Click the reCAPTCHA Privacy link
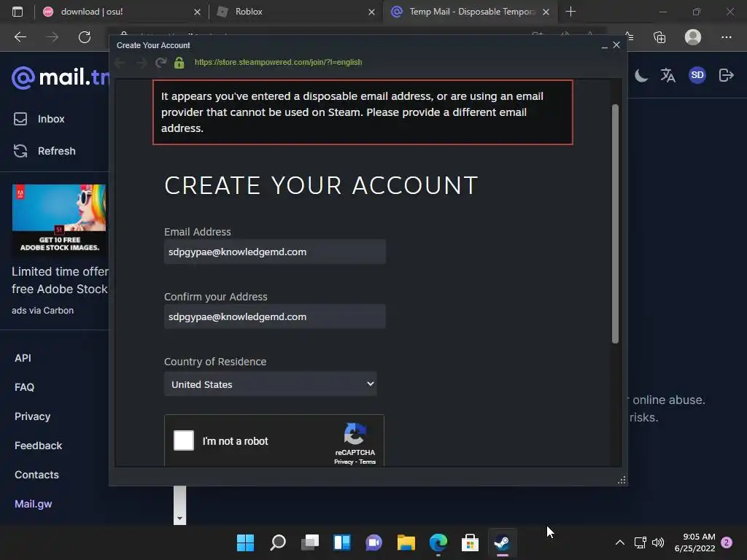This screenshot has width=747, height=560. click(344, 462)
